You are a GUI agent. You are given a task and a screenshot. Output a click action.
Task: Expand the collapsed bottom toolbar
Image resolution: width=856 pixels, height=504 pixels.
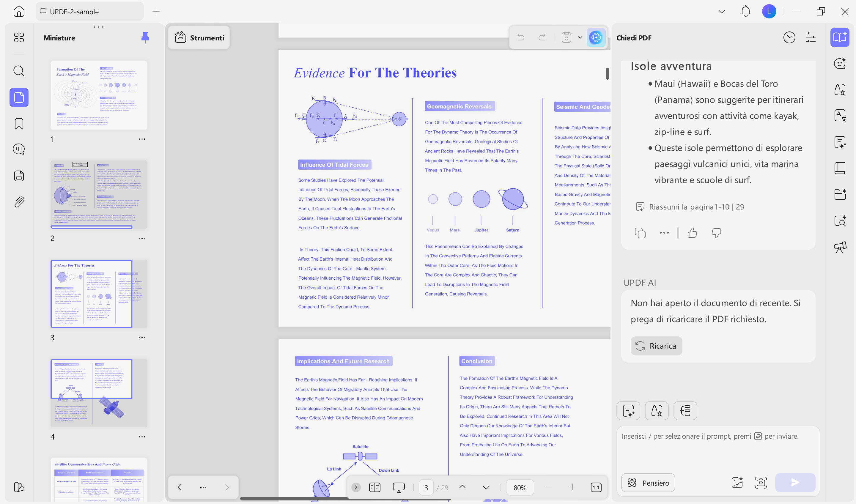coord(356,487)
